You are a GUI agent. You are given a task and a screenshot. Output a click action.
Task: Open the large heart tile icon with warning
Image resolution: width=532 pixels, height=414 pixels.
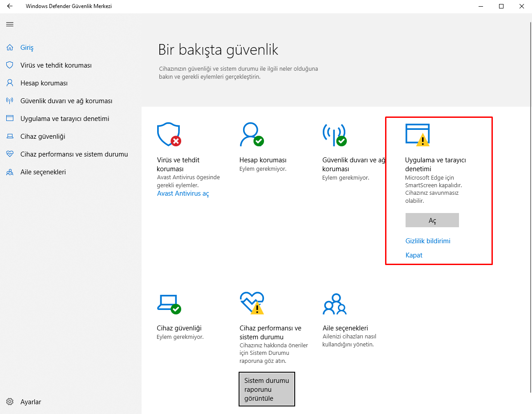pyautogui.click(x=252, y=303)
